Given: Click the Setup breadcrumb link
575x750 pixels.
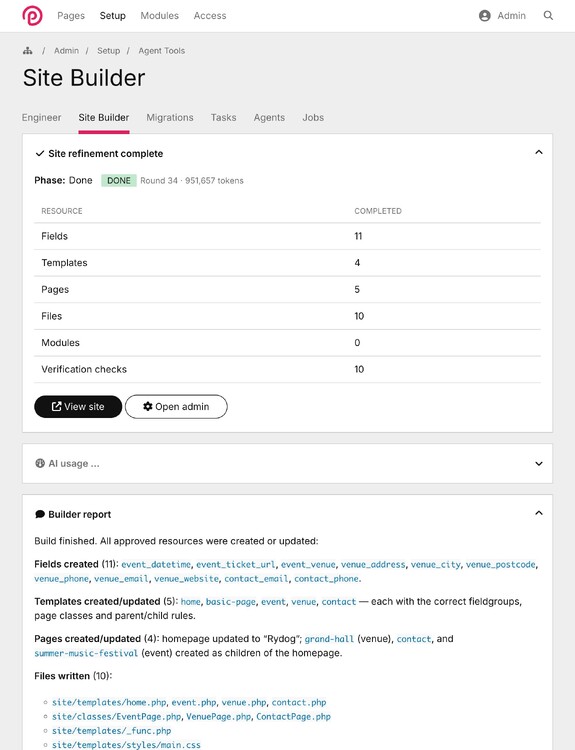Looking at the screenshot, I should pos(109,51).
